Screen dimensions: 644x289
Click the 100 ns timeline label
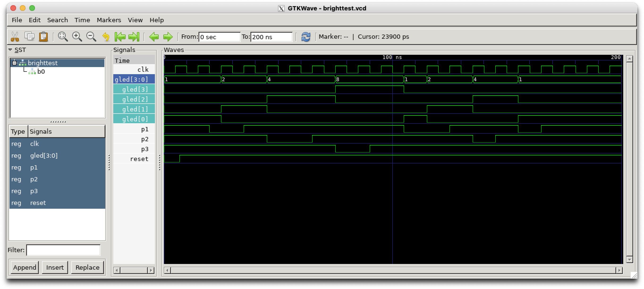coord(392,57)
